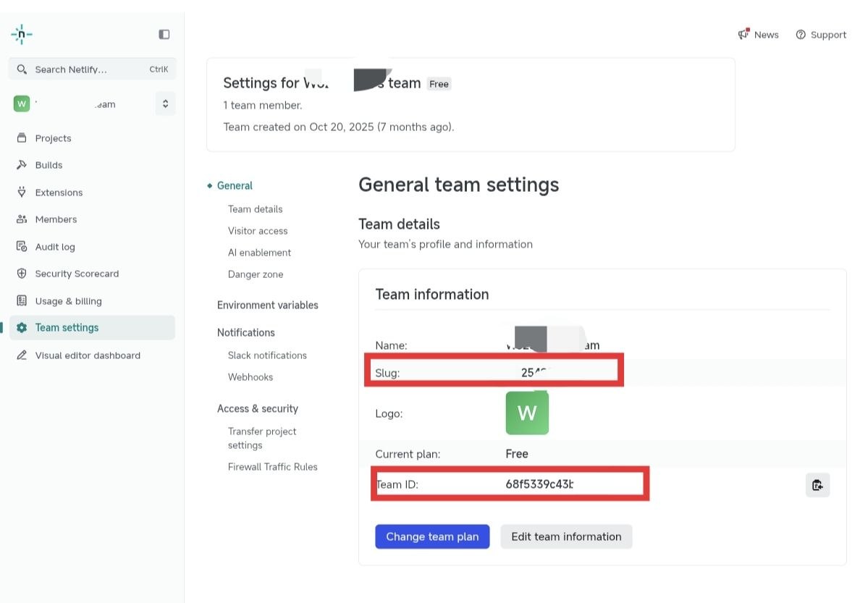Click the Support question mark icon
This screenshot has width=868, height=603.
(x=801, y=34)
